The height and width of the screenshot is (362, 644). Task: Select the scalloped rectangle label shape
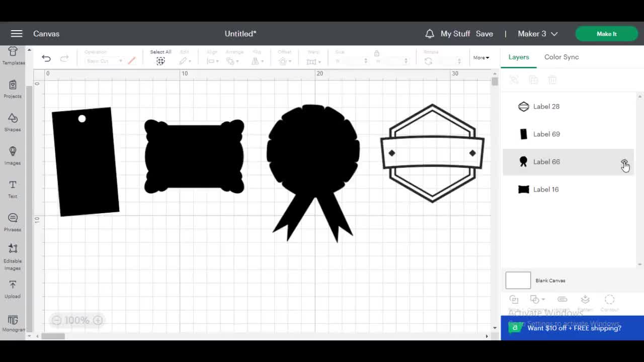pyautogui.click(x=194, y=156)
